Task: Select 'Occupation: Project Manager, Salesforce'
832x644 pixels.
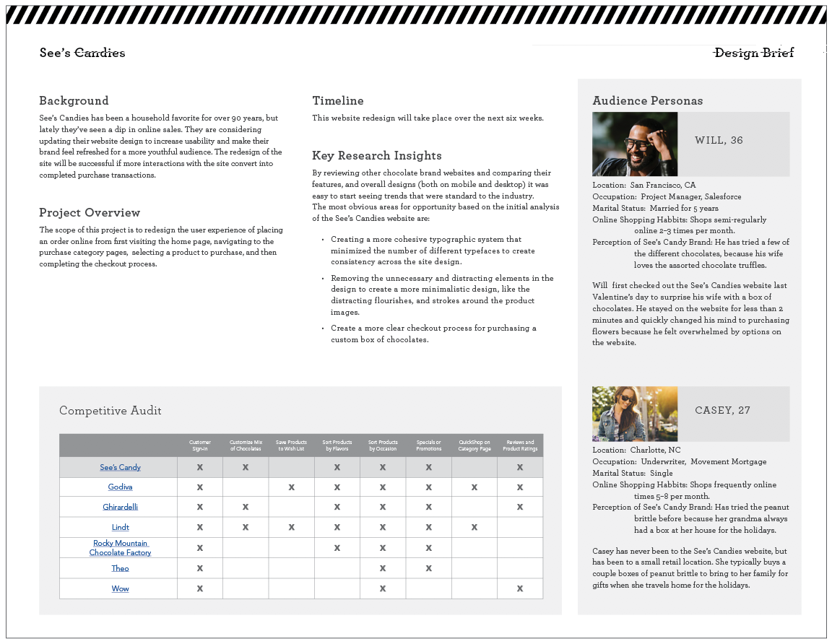Action: 667,197
